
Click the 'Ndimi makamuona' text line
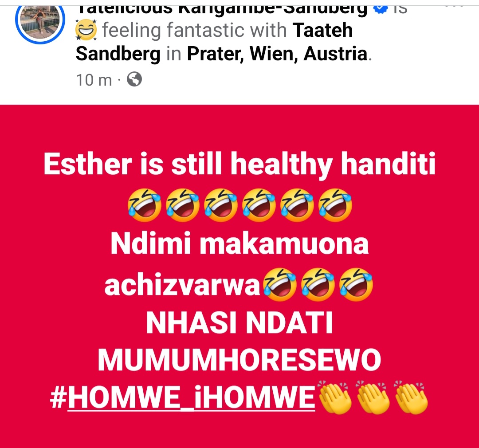(239, 244)
